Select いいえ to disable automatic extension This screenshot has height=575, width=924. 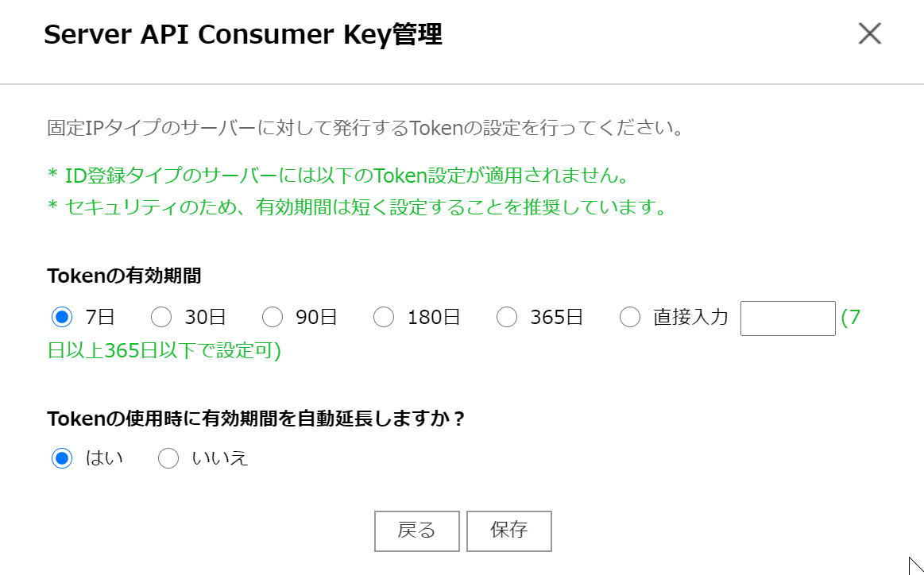click(168, 457)
